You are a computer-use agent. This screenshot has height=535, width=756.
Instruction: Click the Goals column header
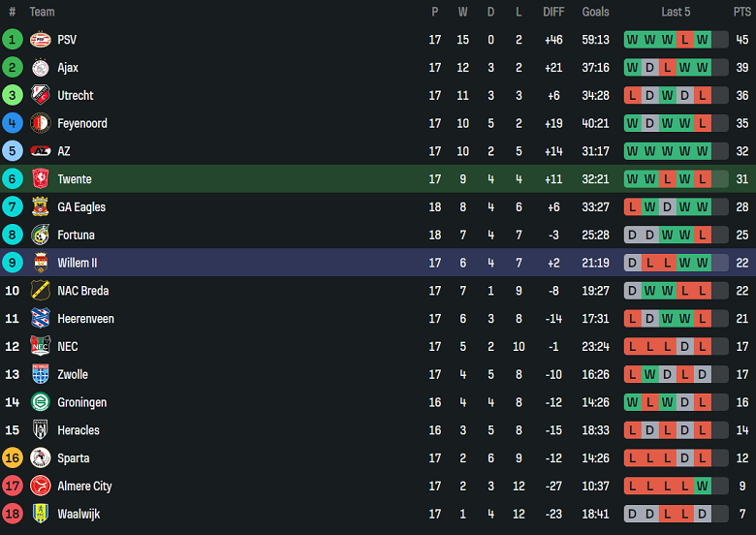595,12
